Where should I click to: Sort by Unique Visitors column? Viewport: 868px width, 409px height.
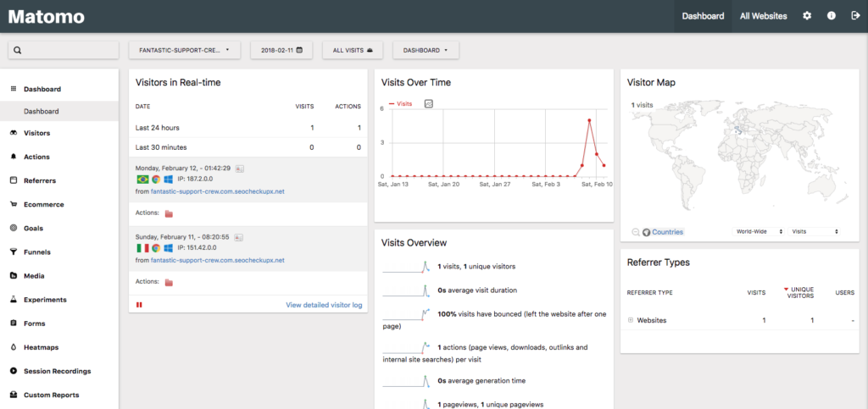[x=797, y=292]
